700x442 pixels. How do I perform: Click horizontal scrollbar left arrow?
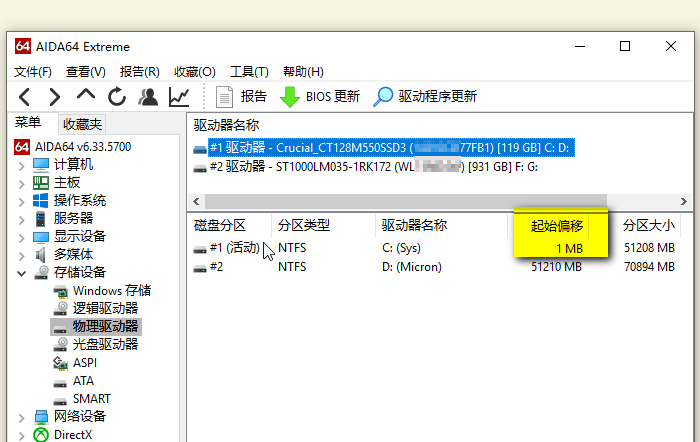coord(196,201)
